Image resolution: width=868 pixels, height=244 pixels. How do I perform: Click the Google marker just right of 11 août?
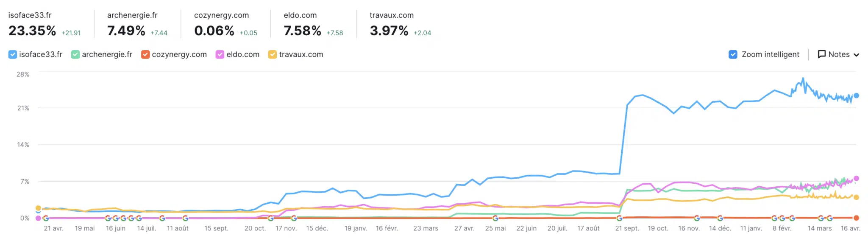[185, 218]
